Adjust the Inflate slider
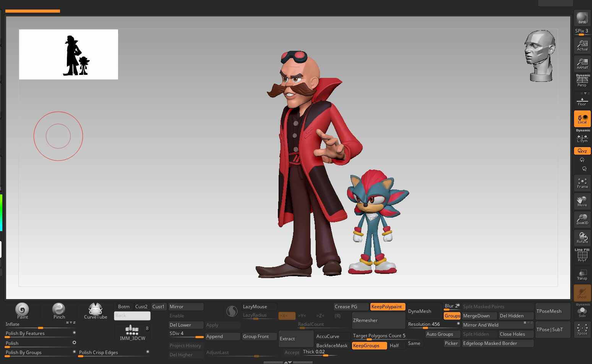592x364 pixels. click(40, 325)
